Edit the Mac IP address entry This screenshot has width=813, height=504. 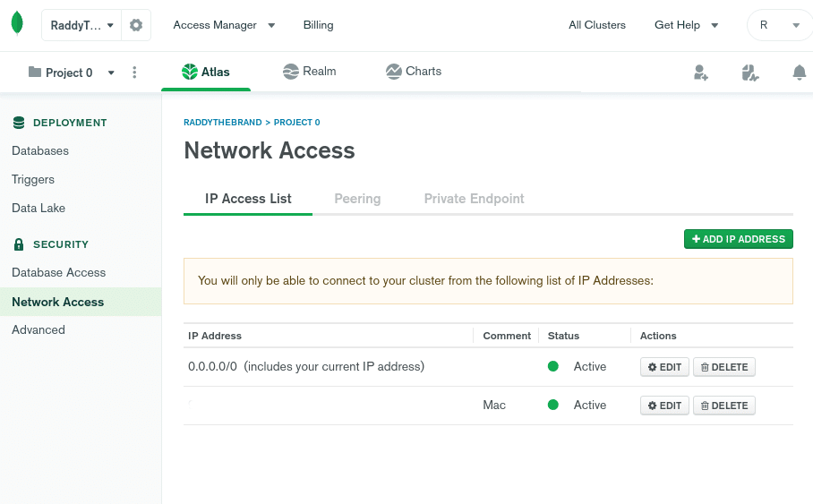click(x=664, y=406)
